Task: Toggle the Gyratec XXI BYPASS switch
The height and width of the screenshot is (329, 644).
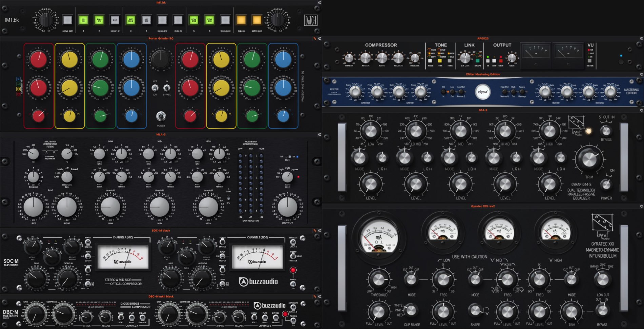Action: [x=602, y=310]
